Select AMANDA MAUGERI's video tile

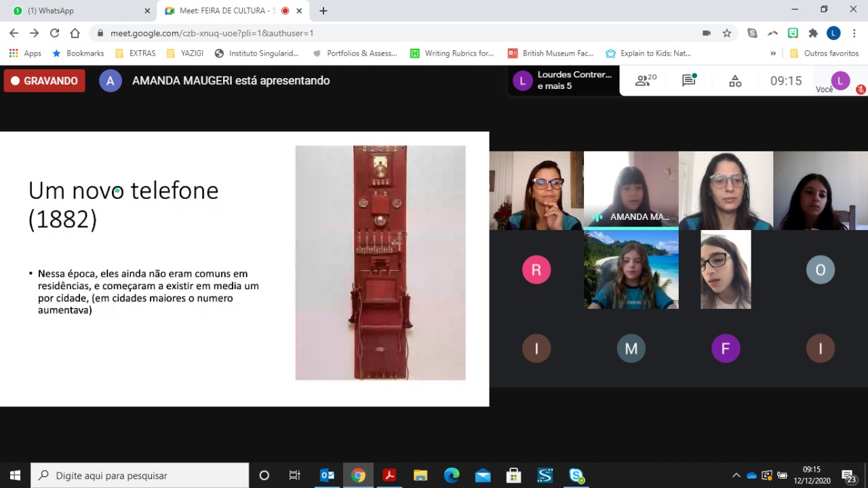click(x=631, y=190)
